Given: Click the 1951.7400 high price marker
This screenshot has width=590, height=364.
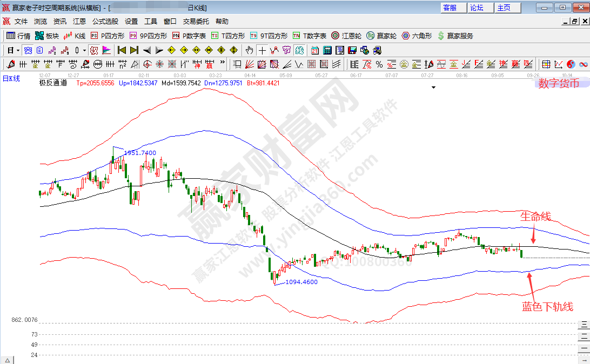Looking at the screenshot, I should [x=140, y=153].
